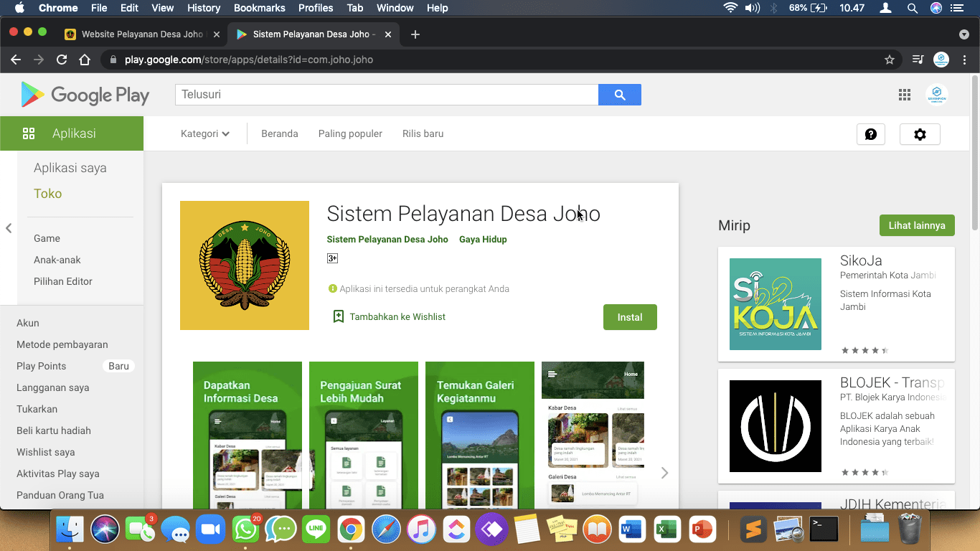Open the Google account avatar on Play page
Viewport: 980px width, 551px height.
coord(937,95)
